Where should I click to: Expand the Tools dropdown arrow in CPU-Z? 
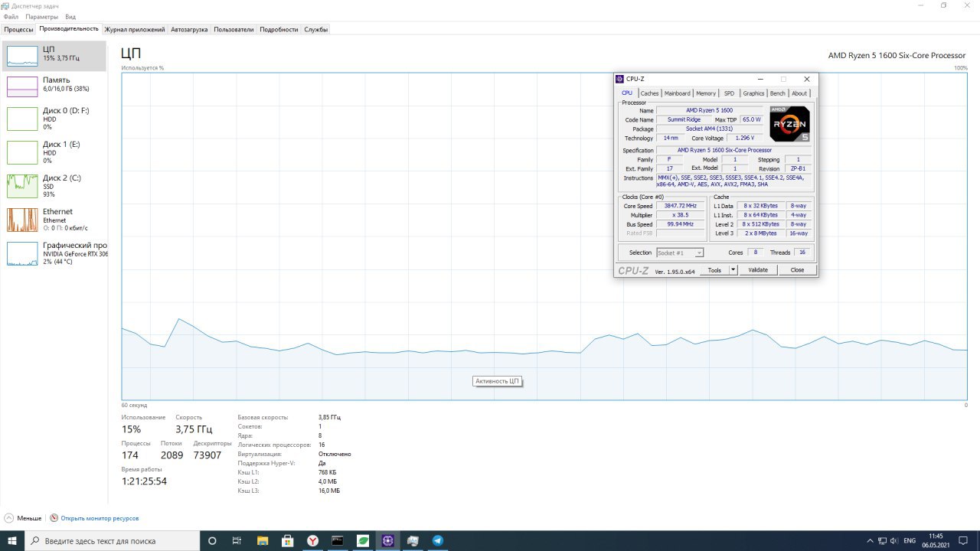click(x=733, y=270)
